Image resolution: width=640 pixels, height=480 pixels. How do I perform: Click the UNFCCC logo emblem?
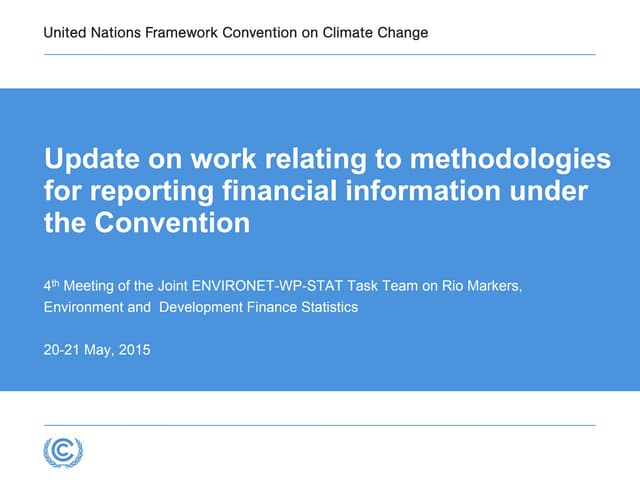(63, 452)
